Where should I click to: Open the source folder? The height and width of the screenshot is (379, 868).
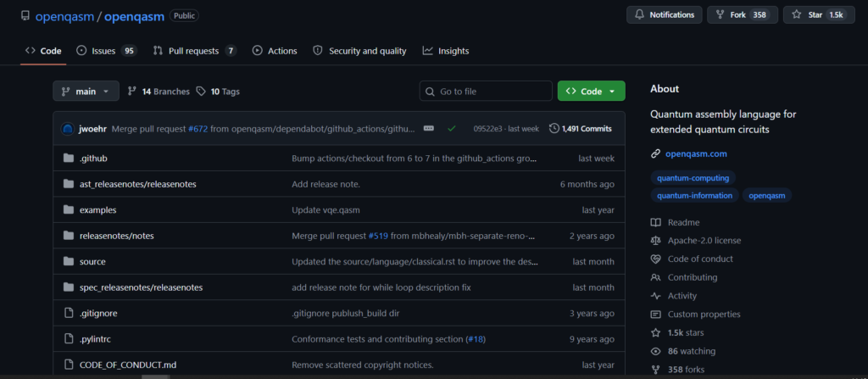(92, 261)
